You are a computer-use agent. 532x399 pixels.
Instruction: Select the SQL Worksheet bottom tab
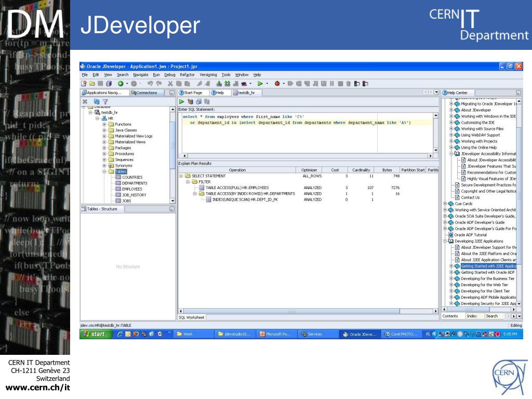coord(192,317)
